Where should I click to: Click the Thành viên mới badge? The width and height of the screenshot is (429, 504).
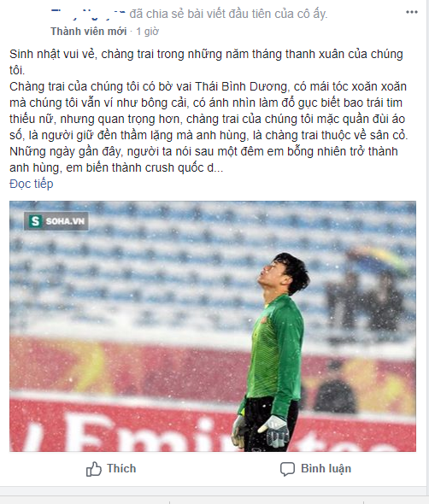pos(88,31)
